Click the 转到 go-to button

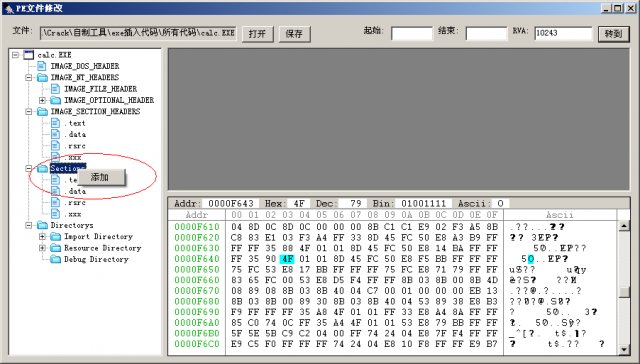click(x=613, y=34)
